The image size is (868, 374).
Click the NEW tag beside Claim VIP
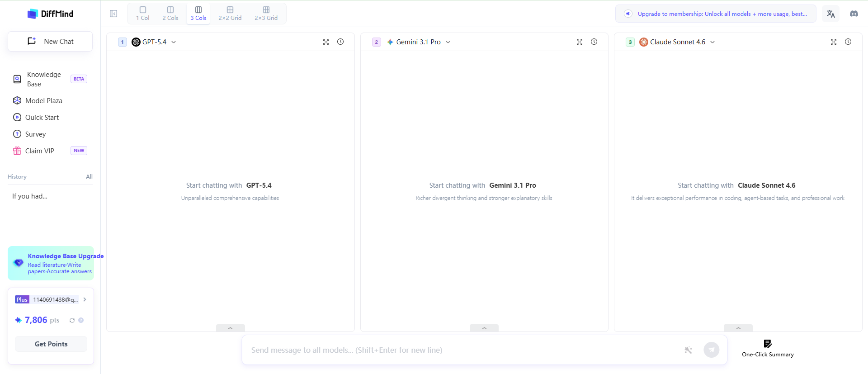pos(79,151)
